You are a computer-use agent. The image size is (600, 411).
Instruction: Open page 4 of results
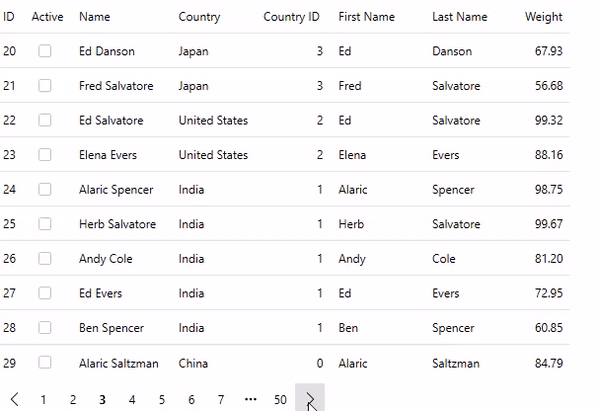point(132,399)
